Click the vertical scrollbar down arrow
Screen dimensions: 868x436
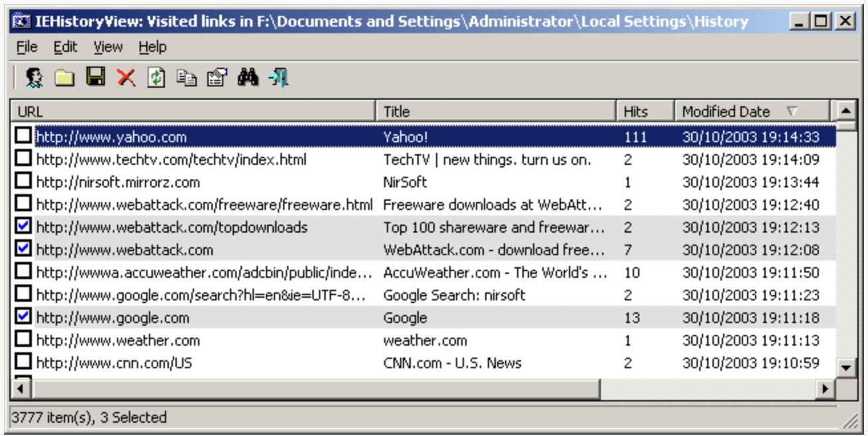[845, 367]
